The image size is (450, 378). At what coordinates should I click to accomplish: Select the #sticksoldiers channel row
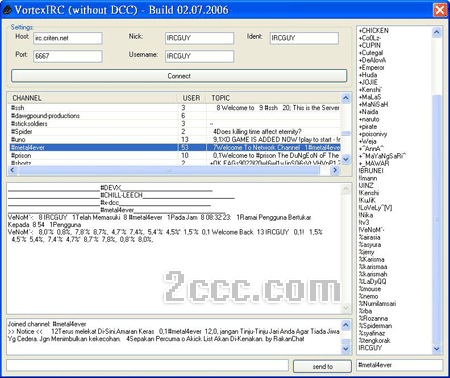pyautogui.click(x=174, y=124)
